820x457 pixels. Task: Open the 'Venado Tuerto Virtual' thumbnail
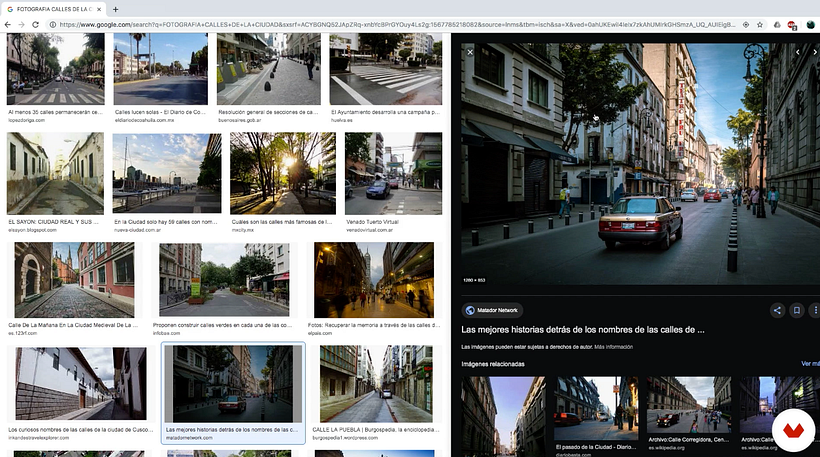[393, 173]
